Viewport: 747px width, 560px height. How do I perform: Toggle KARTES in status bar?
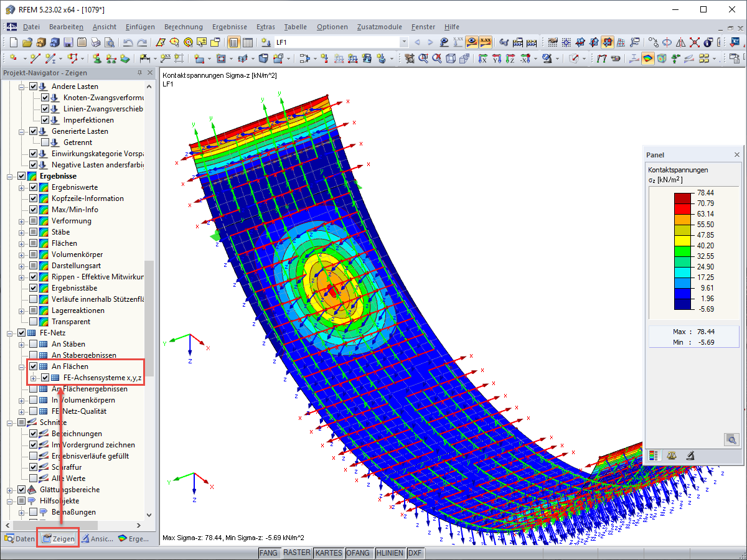pos(329,553)
